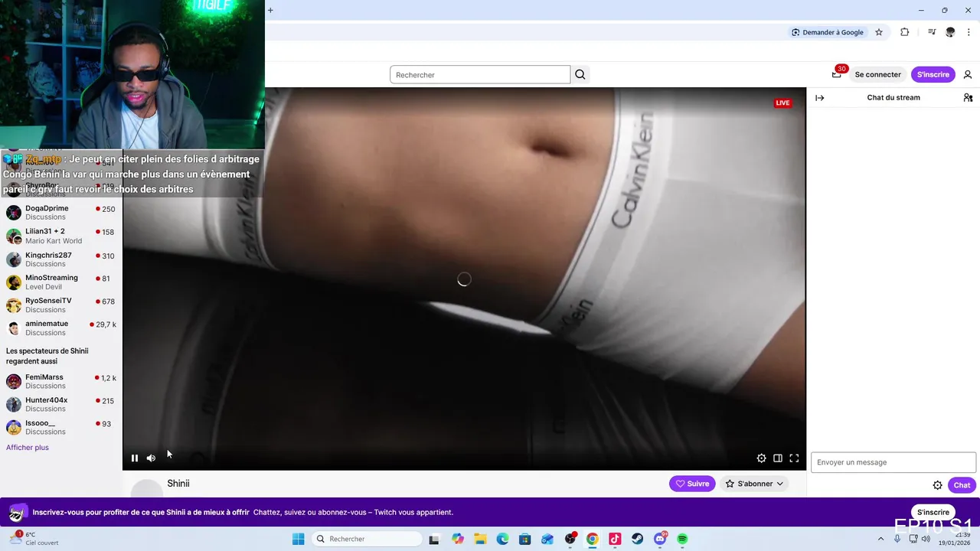Focus the Envoyer un message field
980x551 pixels.
(x=893, y=462)
